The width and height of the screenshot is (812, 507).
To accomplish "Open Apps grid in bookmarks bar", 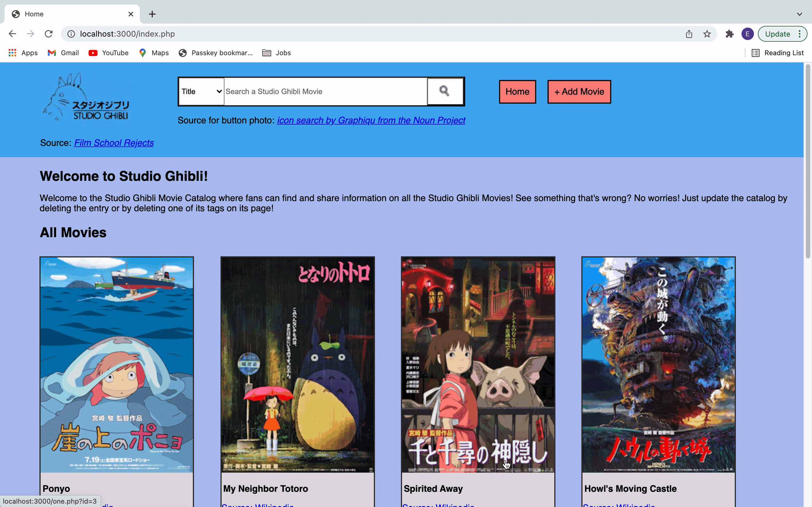I will tap(23, 53).
